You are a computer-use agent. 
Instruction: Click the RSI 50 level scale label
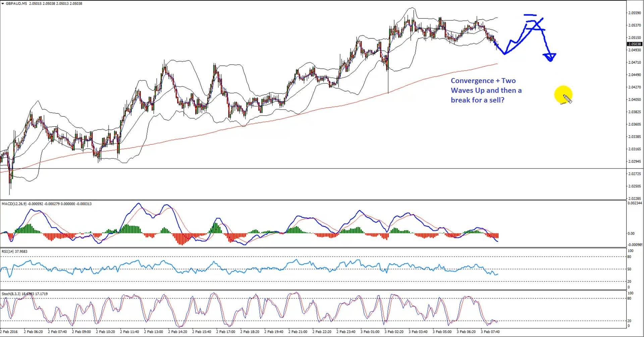point(629,269)
